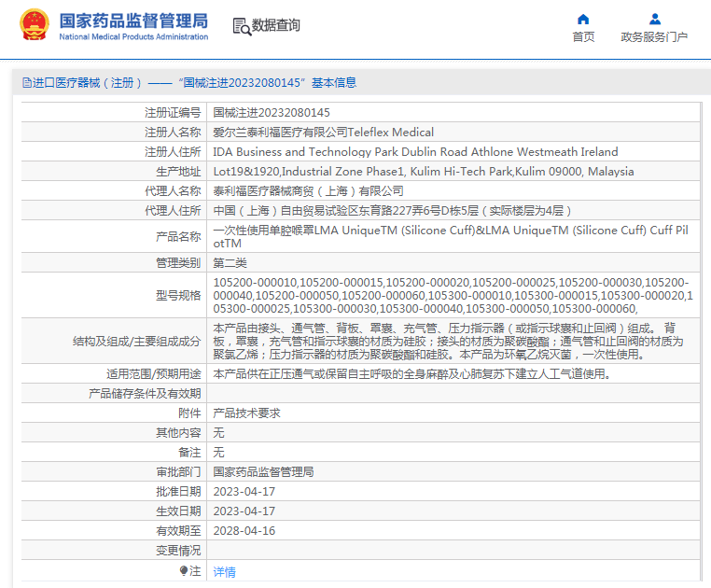
Task: Open the 首页 link
Action: [x=583, y=36]
